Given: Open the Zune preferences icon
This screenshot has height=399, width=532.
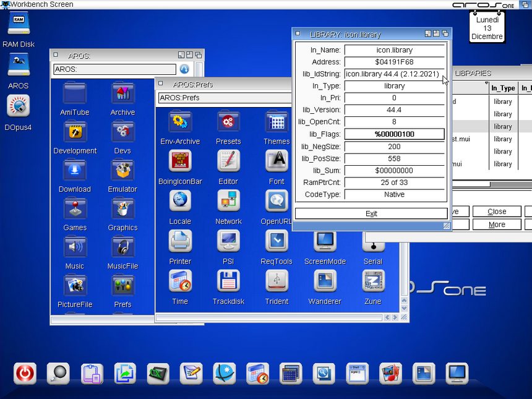Looking at the screenshot, I should [373, 281].
